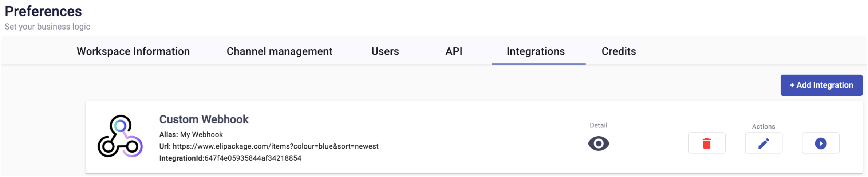
Task: Click the Custom Webhook logo
Action: (120, 136)
